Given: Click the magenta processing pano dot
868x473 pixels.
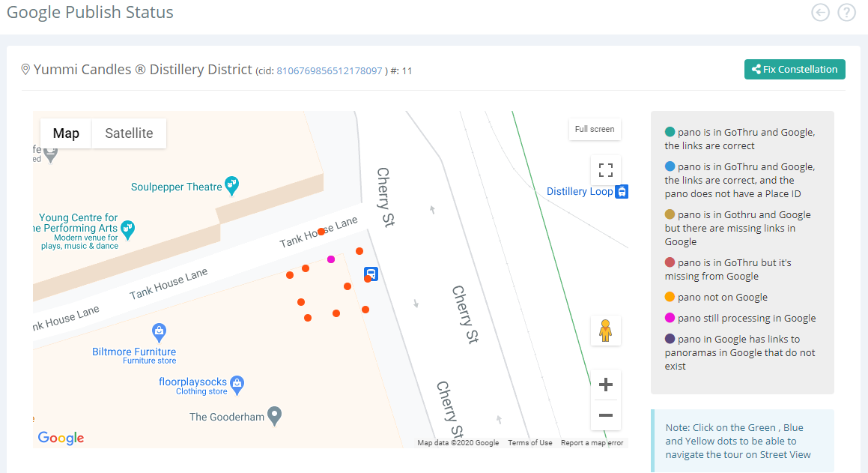Looking at the screenshot, I should click(331, 259).
